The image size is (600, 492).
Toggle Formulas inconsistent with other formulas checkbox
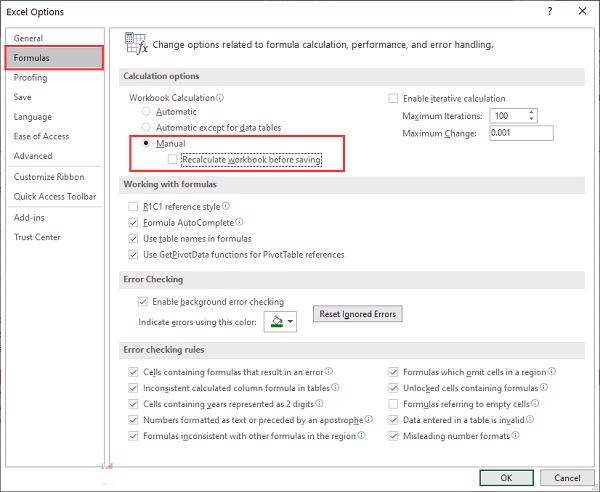(x=133, y=436)
